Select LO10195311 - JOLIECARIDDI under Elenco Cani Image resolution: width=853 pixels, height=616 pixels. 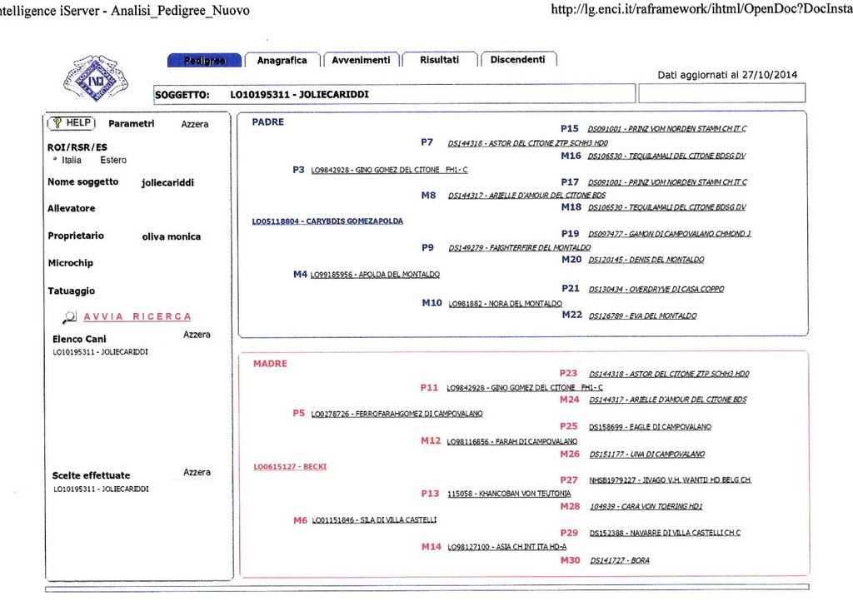pyautogui.click(x=100, y=352)
